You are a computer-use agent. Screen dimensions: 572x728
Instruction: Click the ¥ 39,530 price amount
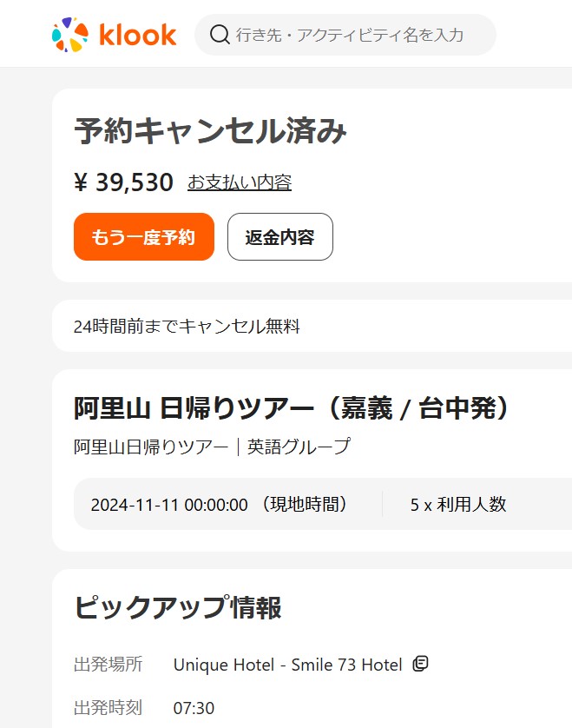(123, 182)
